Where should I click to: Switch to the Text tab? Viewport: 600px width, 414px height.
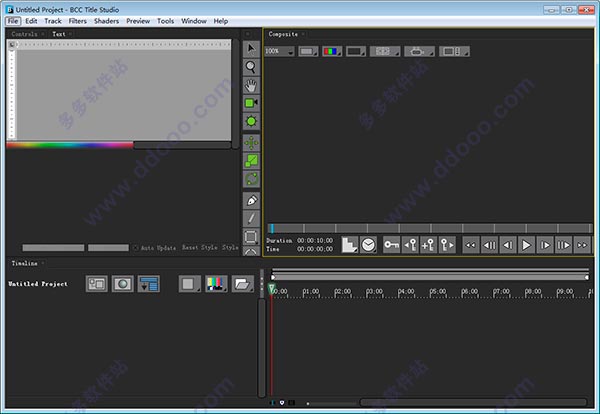point(59,34)
